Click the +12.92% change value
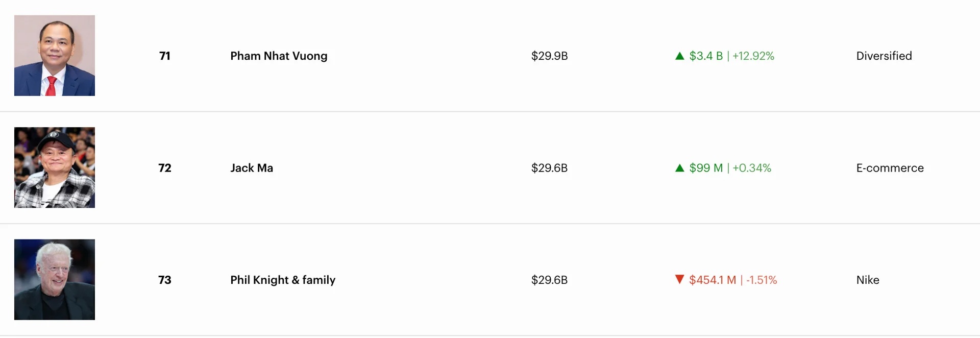This screenshot has height=338, width=980. coord(753,56)
